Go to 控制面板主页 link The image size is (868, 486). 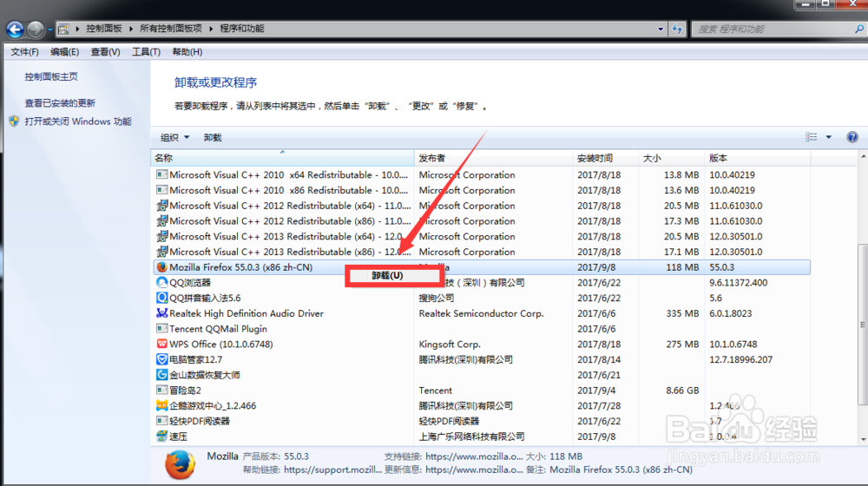[51, 76]
